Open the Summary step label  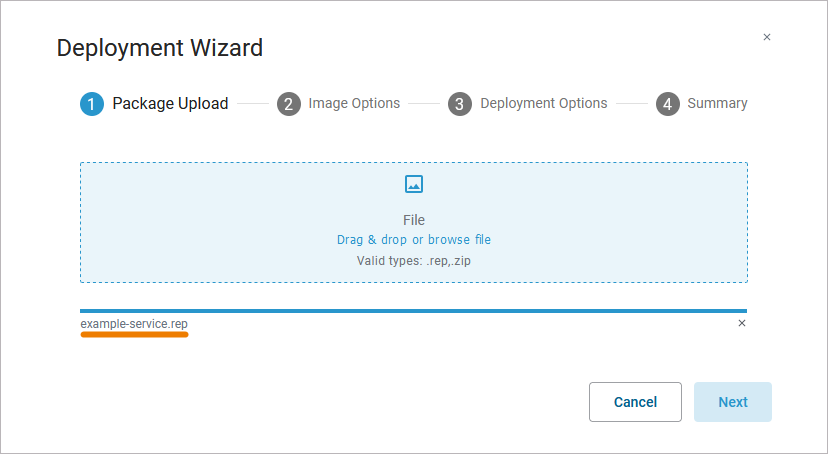(x=717, y=103)
